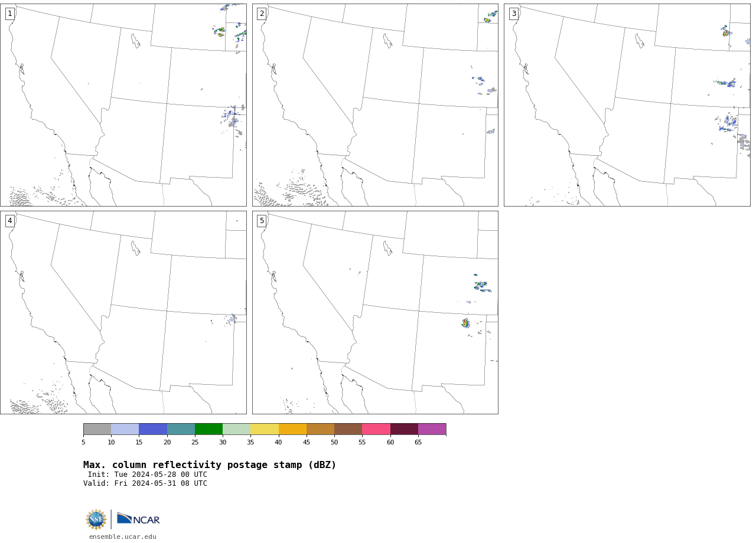The width and height of the screenshot is (756, 543).
Task: Click the colorbar tick label 5
Action: pyautogui.click(x=83, y=442)
